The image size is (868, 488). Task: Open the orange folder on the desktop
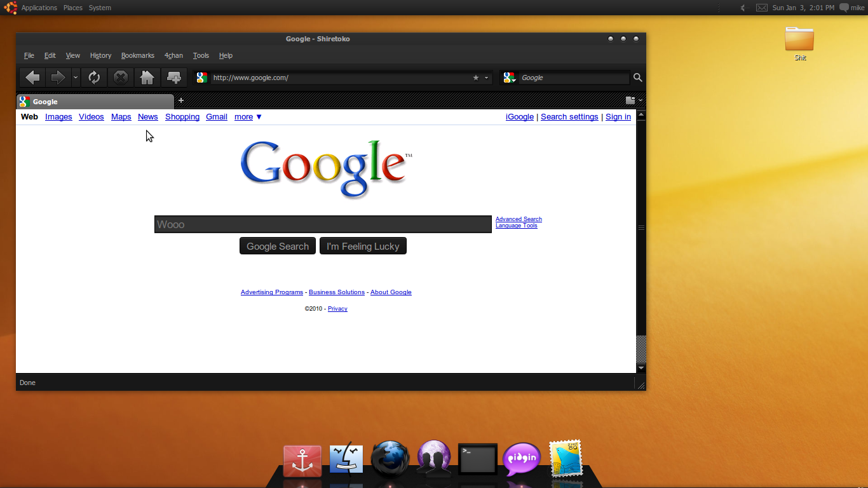(x=799, y=39)
